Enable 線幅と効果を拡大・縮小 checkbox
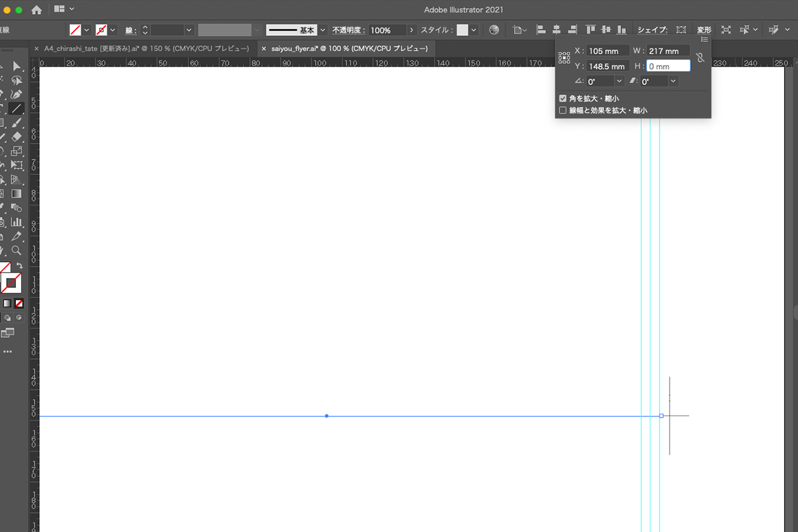The height and width of the screenshot is (532, 798). tap(563, 110)
